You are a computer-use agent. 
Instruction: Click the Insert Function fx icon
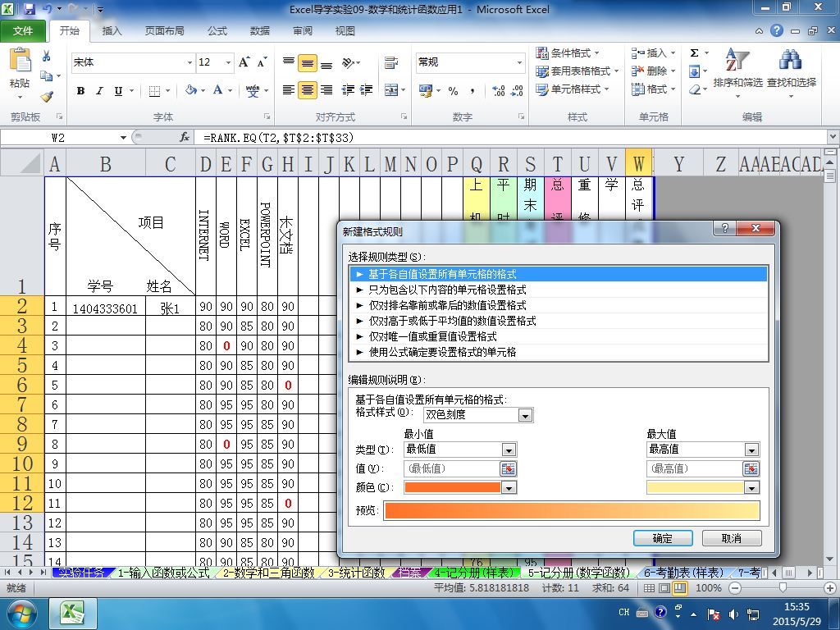pos(185,138)
